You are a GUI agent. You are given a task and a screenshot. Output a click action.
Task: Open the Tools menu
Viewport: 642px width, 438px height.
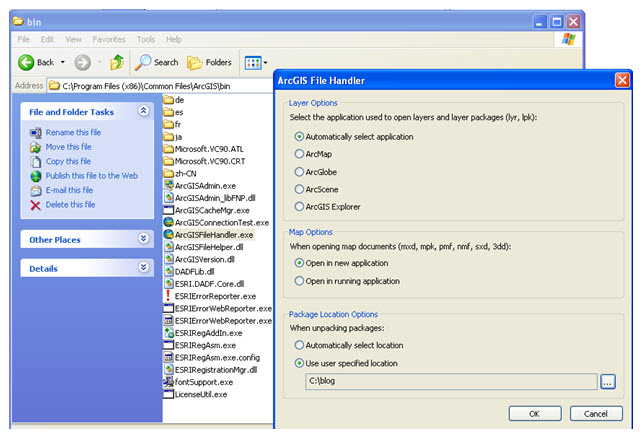pos(146,39)
